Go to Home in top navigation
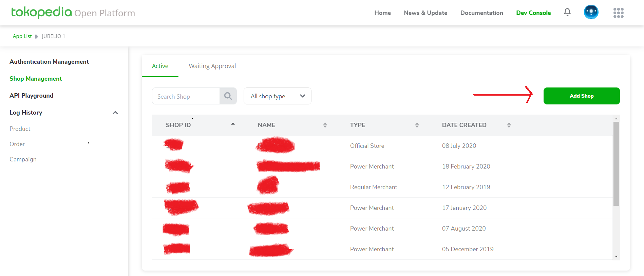The image size is (644, 276). [x=383, y=13]
